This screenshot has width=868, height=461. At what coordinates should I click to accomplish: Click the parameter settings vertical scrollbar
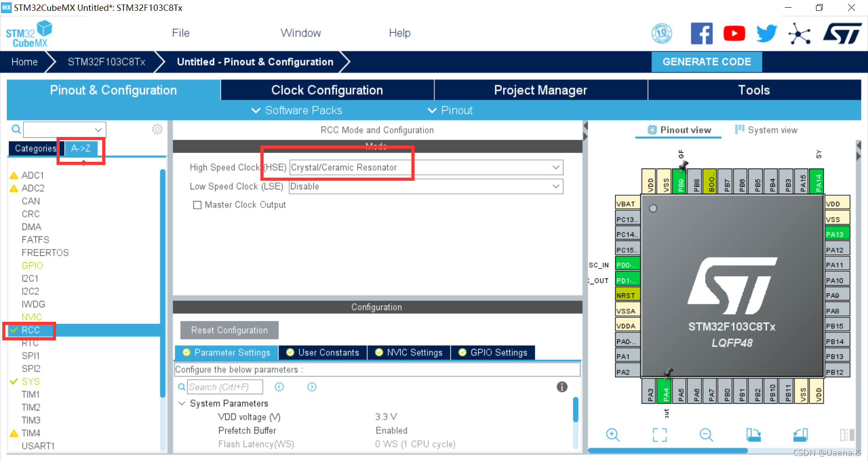point(576,409)
